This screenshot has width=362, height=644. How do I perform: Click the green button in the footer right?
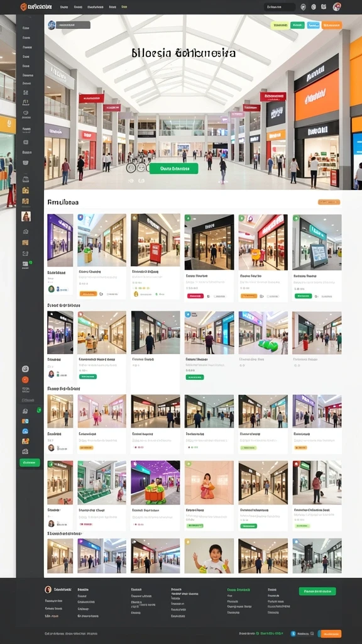click(317, 591)
